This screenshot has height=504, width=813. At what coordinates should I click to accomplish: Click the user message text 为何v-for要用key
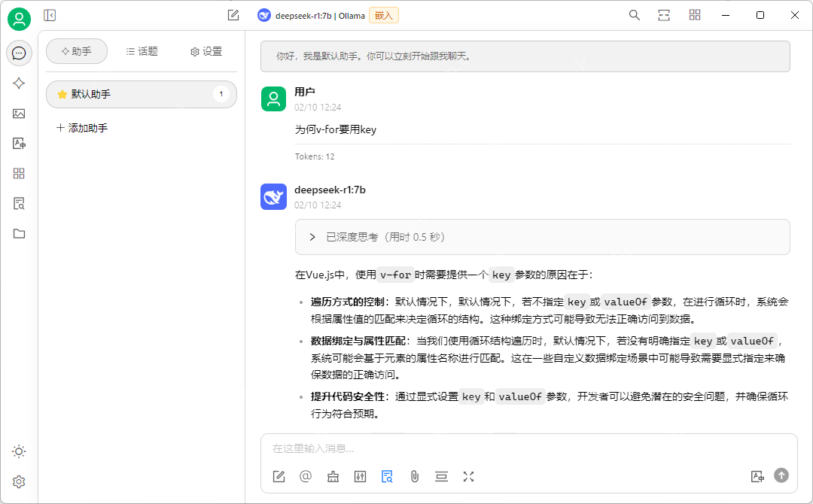click(336, 129)
